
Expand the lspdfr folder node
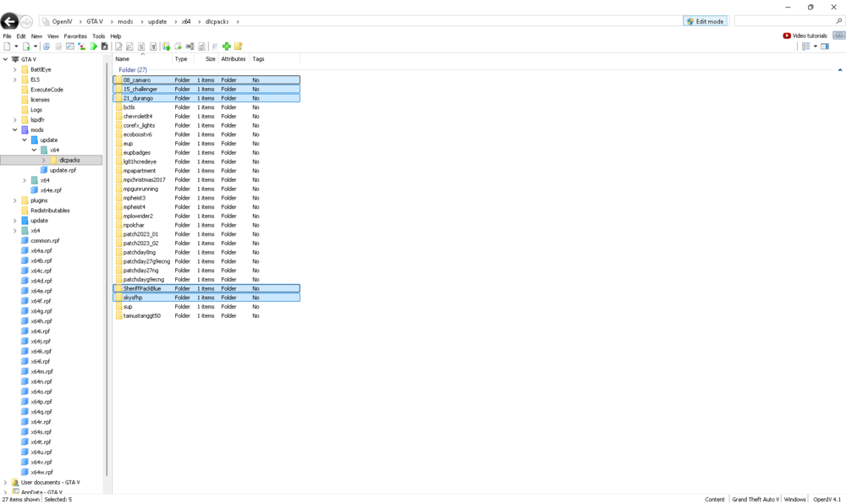(x=15, y=120)
